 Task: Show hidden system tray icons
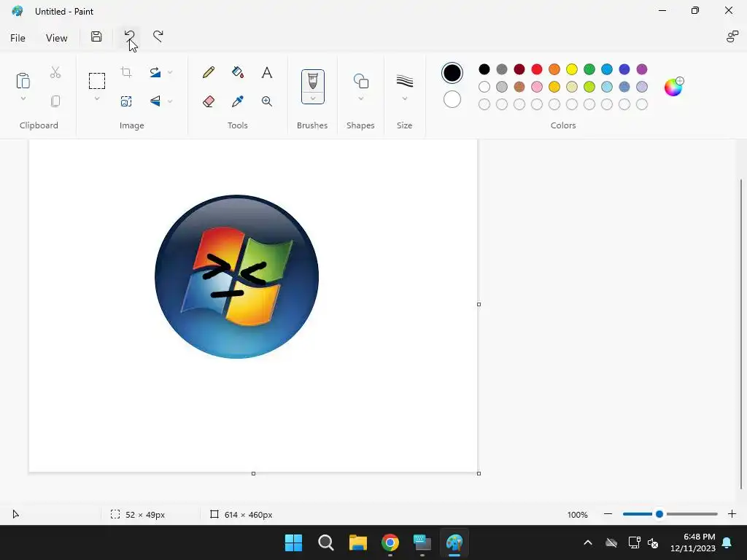[588, 542]
